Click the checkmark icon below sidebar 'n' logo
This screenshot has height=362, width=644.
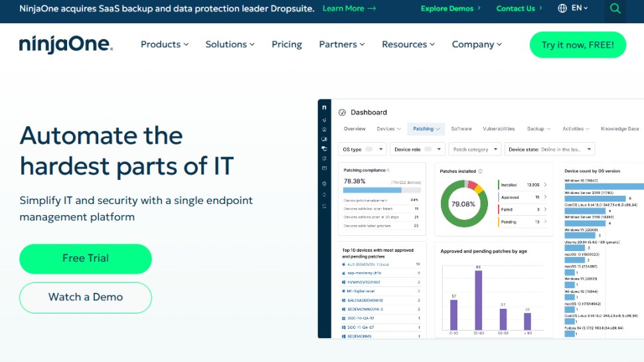coord(324,120)
